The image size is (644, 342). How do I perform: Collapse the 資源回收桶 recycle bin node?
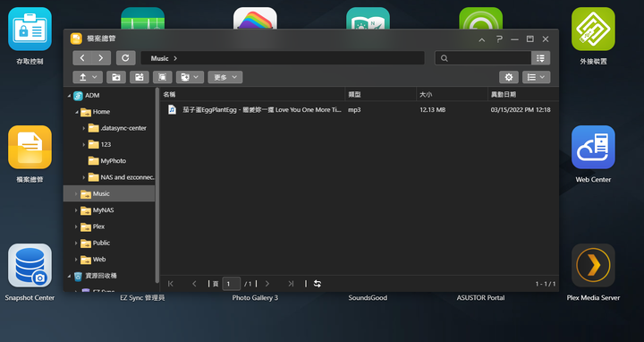[69, 277]
